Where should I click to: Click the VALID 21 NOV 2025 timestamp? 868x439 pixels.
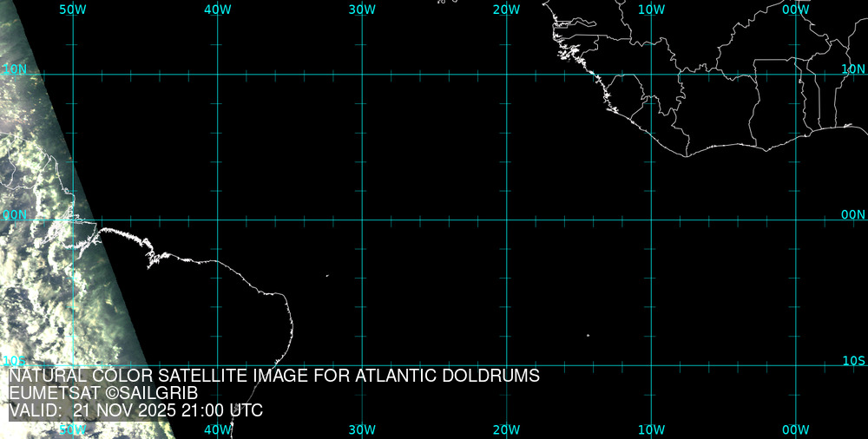pos(135,410)
